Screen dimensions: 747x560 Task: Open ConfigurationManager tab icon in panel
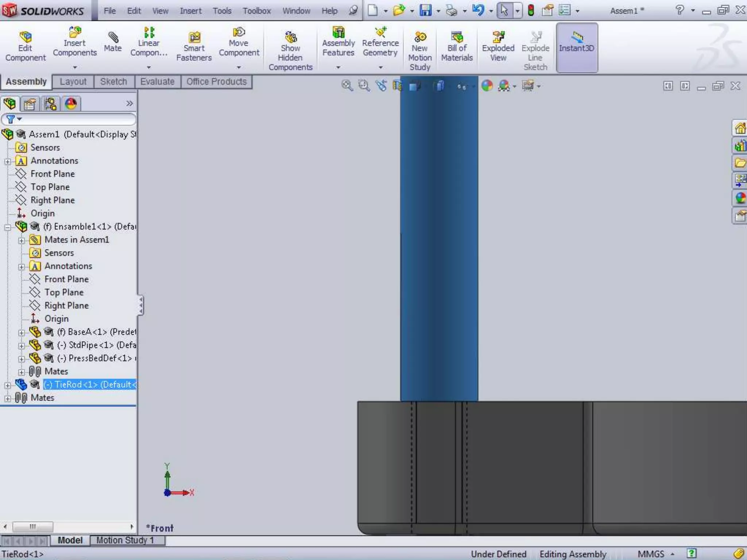(x=50, y=104)
